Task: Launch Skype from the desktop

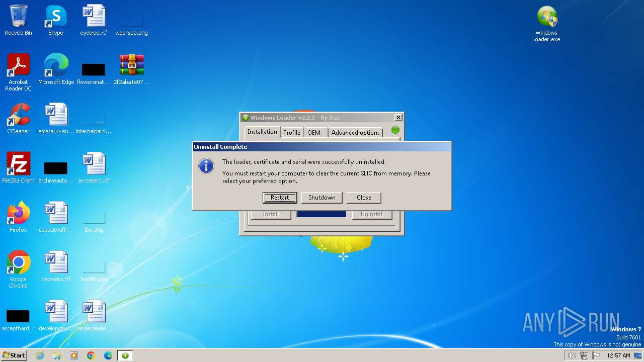Action: click(56, 20)
